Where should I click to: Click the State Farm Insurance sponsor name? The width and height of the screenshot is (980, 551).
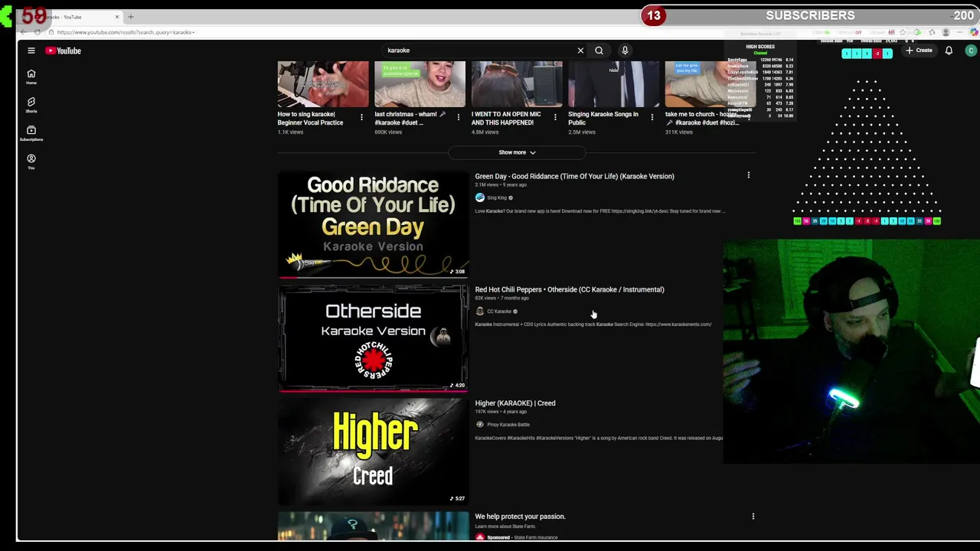(x=535, y=537)
